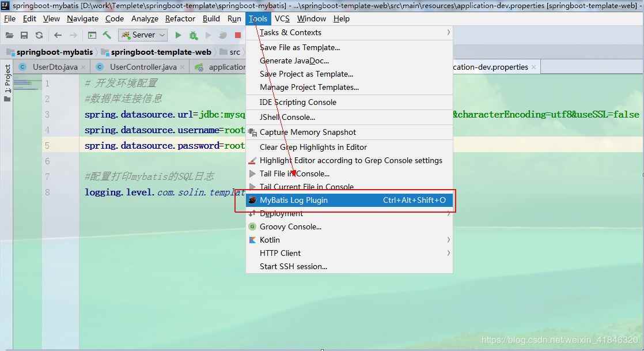Navigate back with the left arrow icon
The image size is (644, 351).
click(x=58, y=35)
